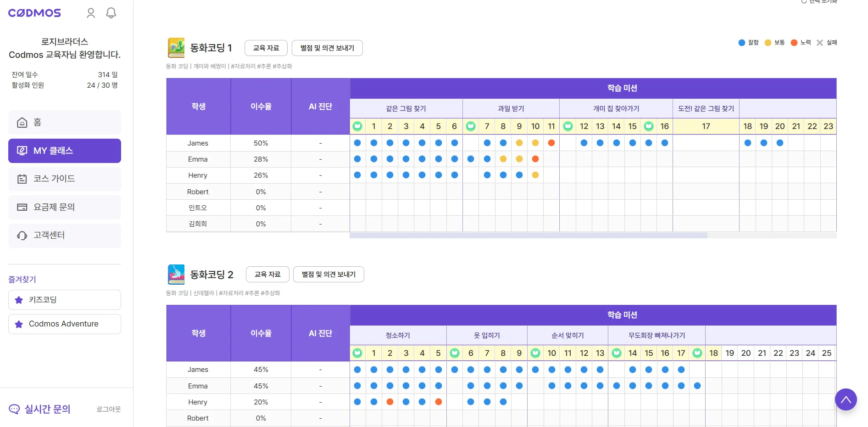Open 실시간 문의 live chat
Image resolution: width=868 pixels, height=427 pixels.
click(x=40, y=409)
